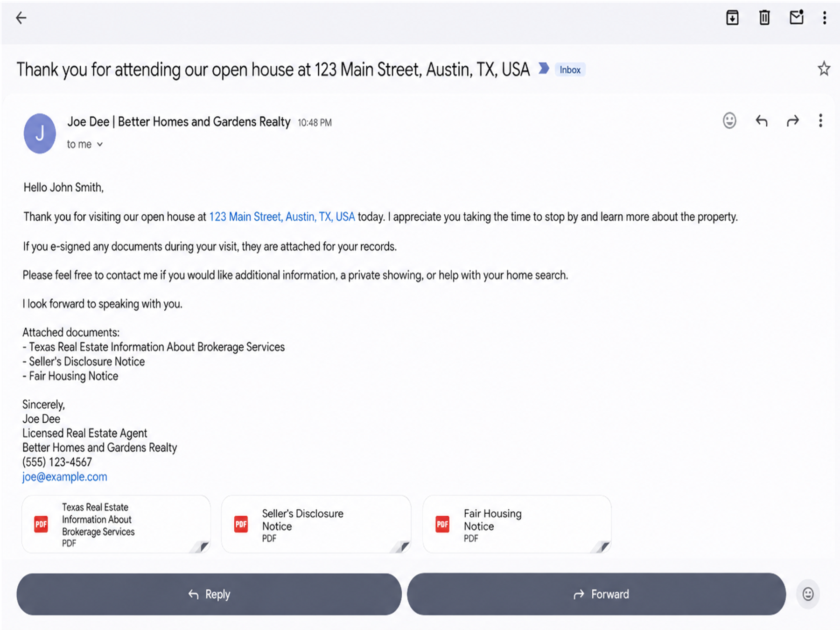Click the PDF icon on Fair Housing Notice
Screen dimensions: 840x630
[442, 524]
